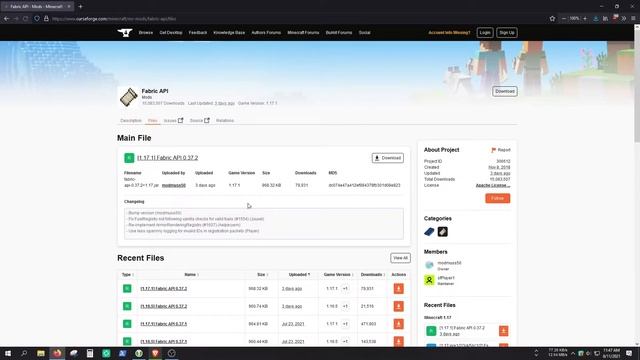The height and width of the screenshot is (360, 640).
Task: Open Bukkit Forums nav item
Action: coord(339,33)
